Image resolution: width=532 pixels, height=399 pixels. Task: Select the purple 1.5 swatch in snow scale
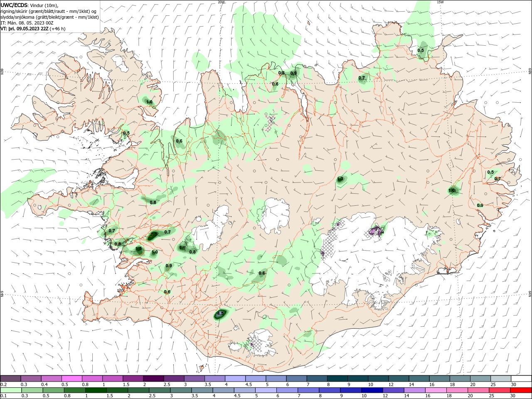click(x=133, y=379)
